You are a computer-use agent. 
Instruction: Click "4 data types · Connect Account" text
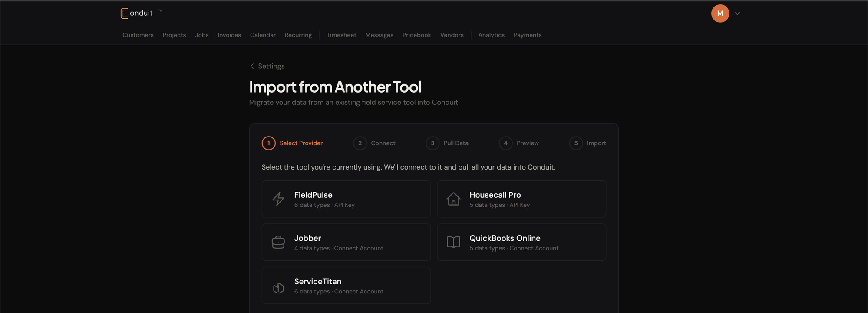tap(339, 248)
